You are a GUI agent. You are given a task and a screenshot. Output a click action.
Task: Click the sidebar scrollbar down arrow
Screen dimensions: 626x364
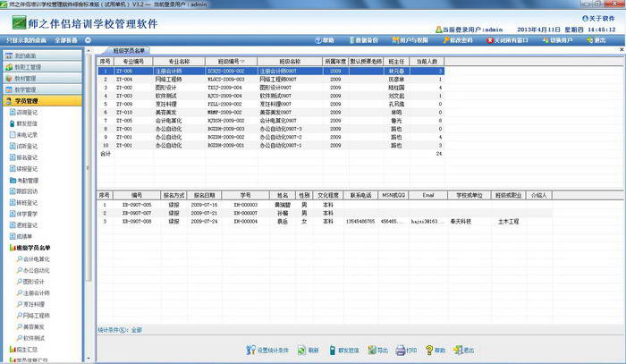[89, 359]
